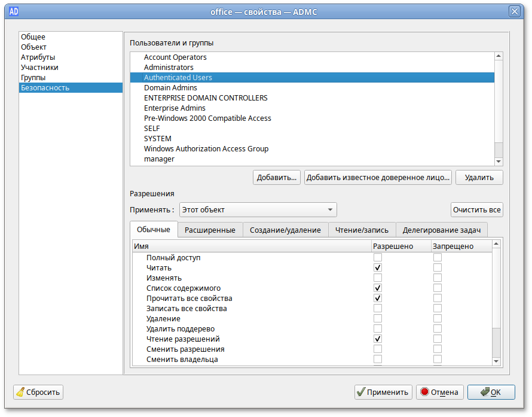Open the Делегирование задач tab

tap(441, 230)
